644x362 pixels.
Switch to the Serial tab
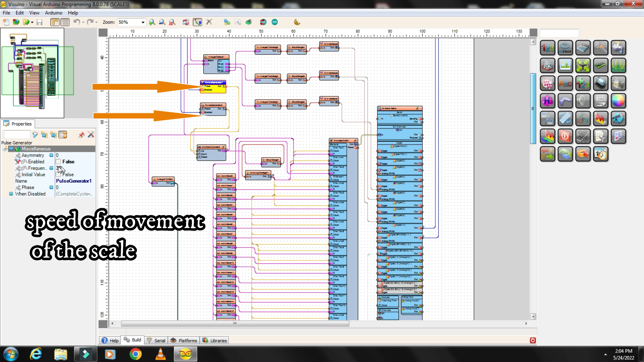(156, 340)
